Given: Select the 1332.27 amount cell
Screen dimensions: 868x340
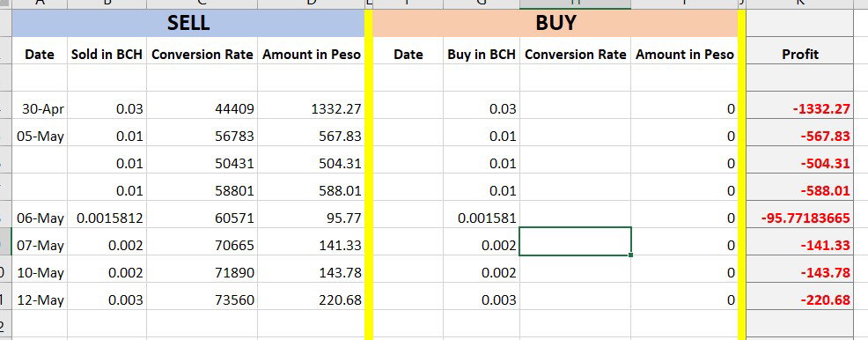Looking at the screenshot, I should click(x=311, y=108).
